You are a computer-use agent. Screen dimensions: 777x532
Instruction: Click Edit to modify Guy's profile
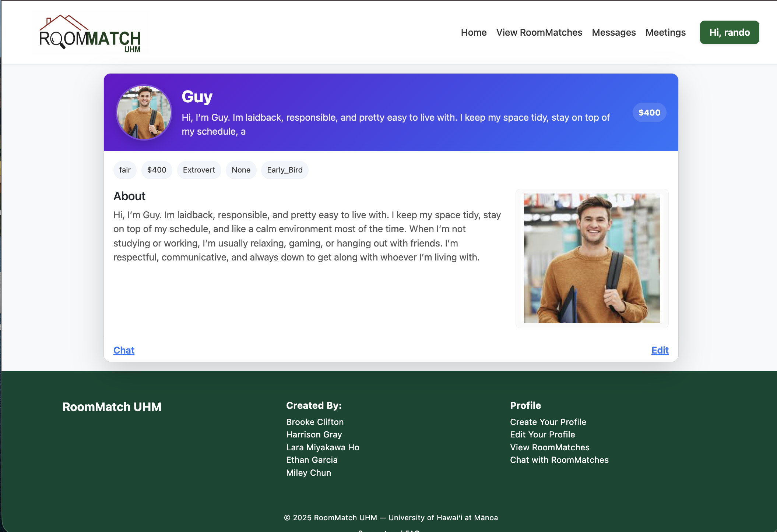point(660,350)
